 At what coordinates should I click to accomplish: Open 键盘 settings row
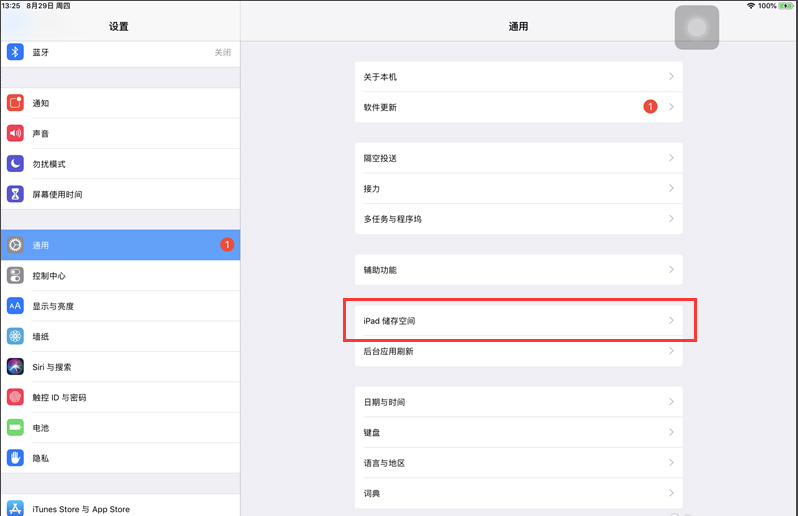tap(519, 432)
